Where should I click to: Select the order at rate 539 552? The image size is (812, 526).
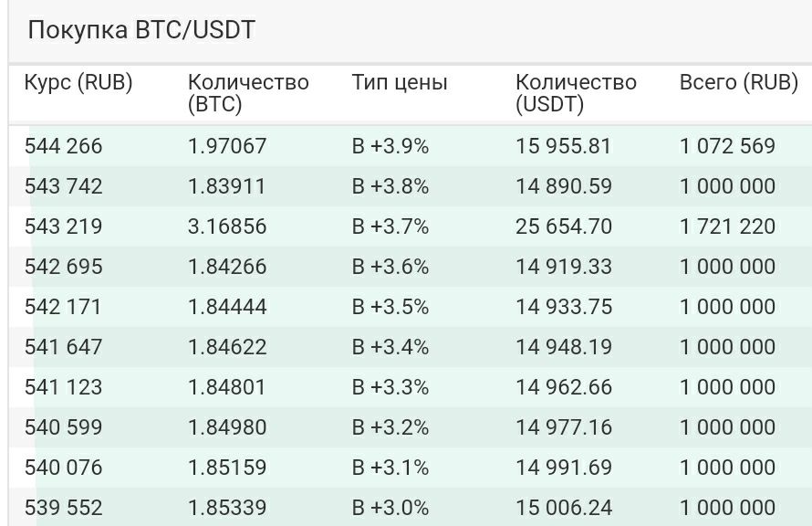pos(411,508)
